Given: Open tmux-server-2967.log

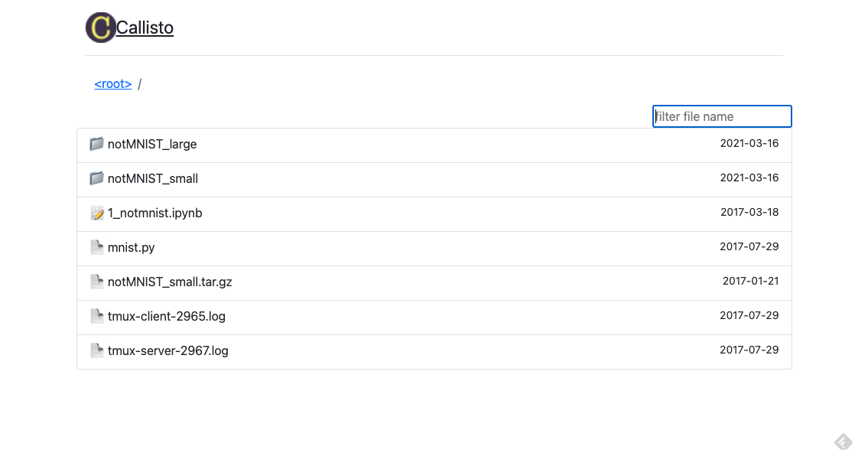Looking at the screenshot, I should 167,350.
